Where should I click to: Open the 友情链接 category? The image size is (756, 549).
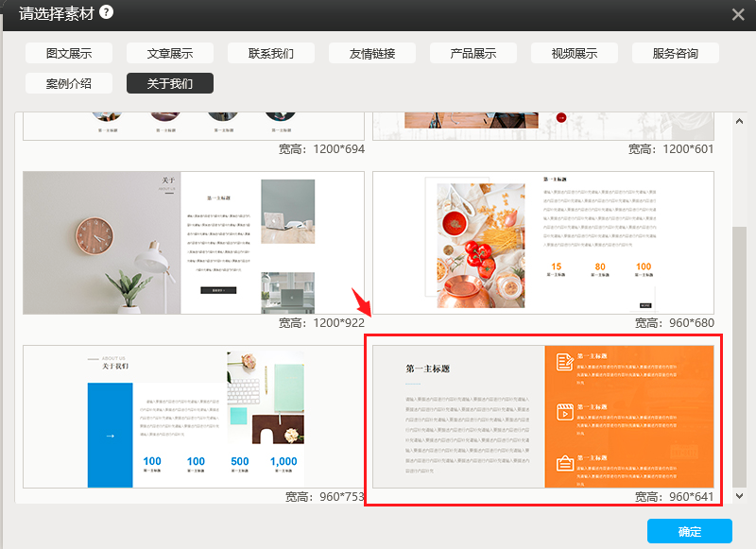(x=372, y=53)
